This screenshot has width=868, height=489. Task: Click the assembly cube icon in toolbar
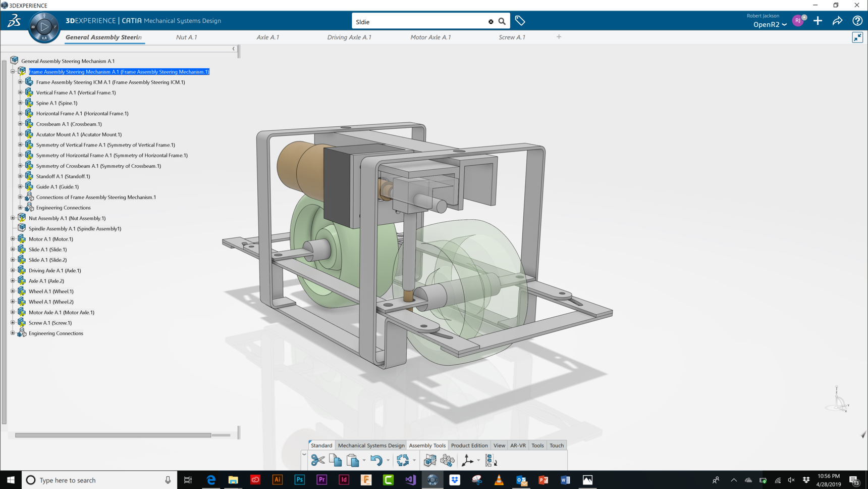point(430,460)
